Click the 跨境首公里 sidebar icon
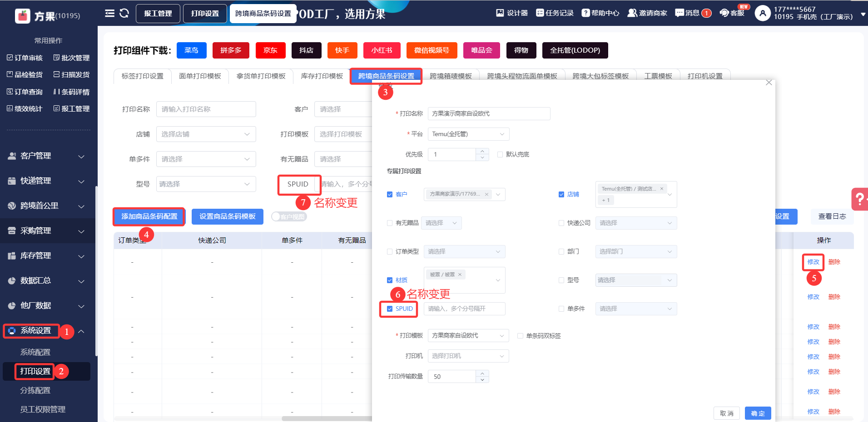 12,206
